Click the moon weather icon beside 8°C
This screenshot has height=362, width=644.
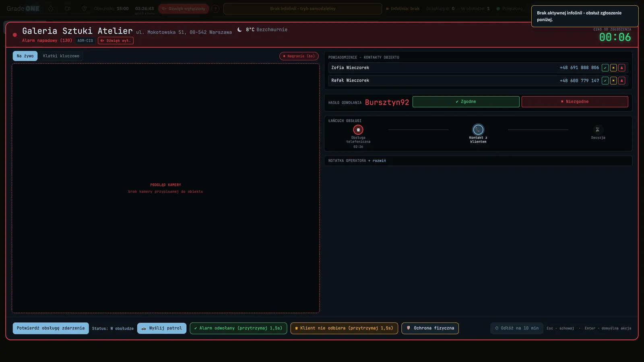(239, 29)
